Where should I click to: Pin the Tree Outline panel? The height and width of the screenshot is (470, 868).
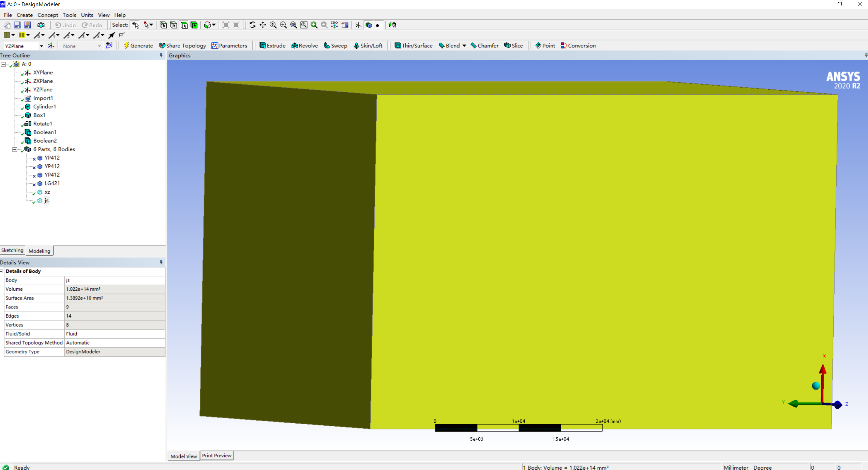click(161, 55)
